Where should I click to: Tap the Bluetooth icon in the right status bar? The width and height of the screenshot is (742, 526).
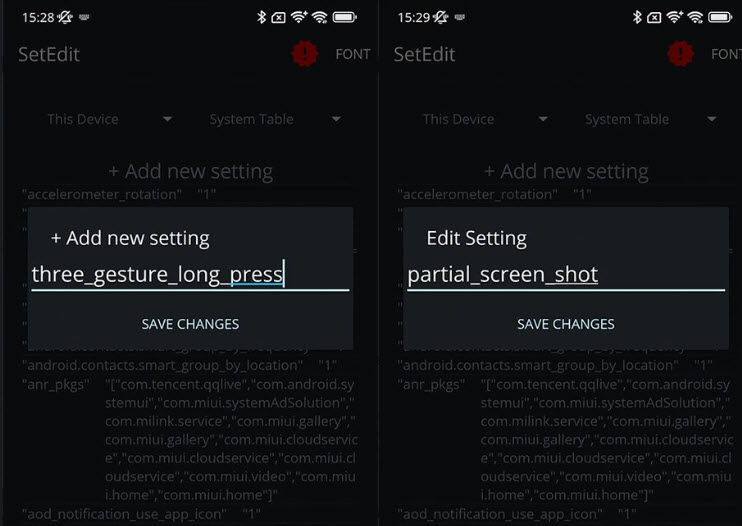[x=637, y=18]
